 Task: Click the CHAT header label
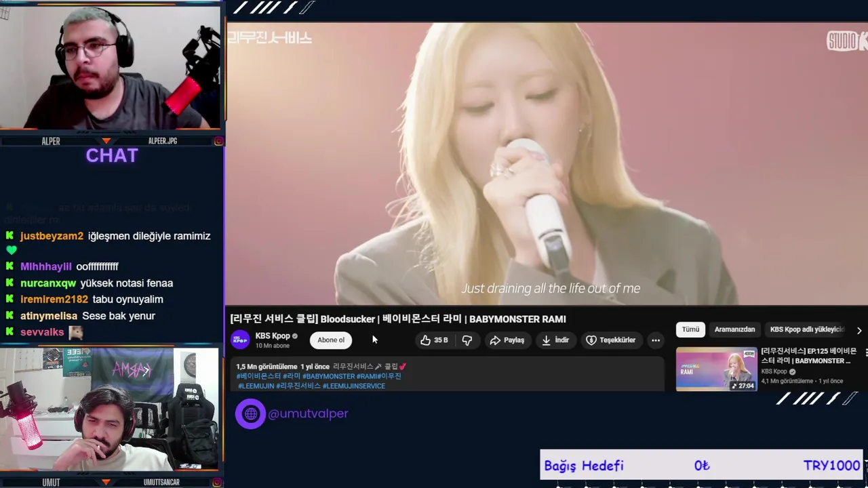(112, 155)
